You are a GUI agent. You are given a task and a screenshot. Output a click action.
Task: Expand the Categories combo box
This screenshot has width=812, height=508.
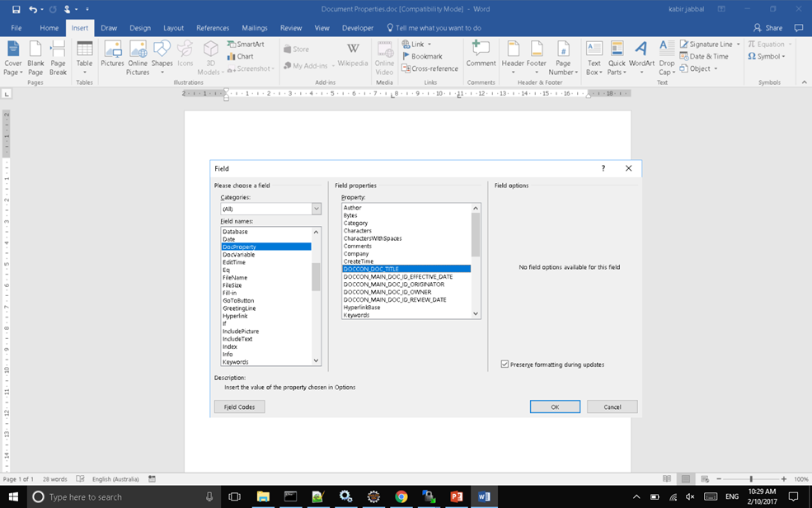coord(316,209)
